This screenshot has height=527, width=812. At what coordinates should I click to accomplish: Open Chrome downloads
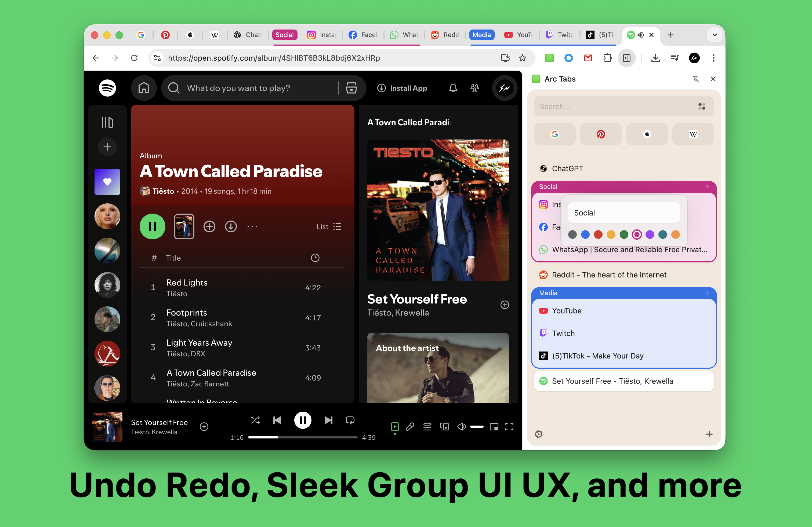click(655, 58)
